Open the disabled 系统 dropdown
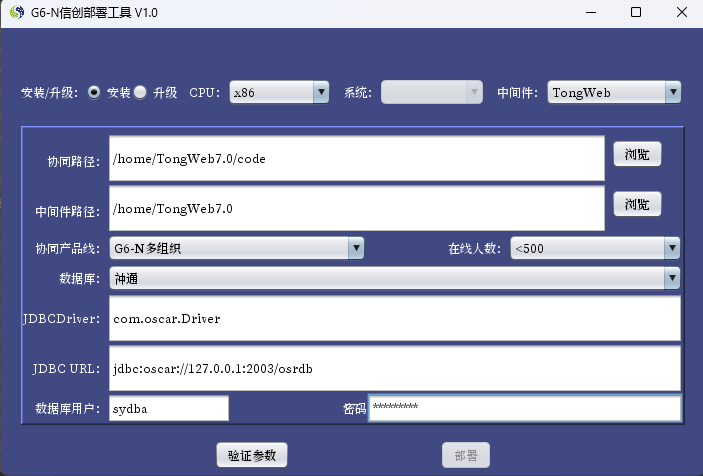The height and width of the screenshot is (476, 703). point(432,92)
